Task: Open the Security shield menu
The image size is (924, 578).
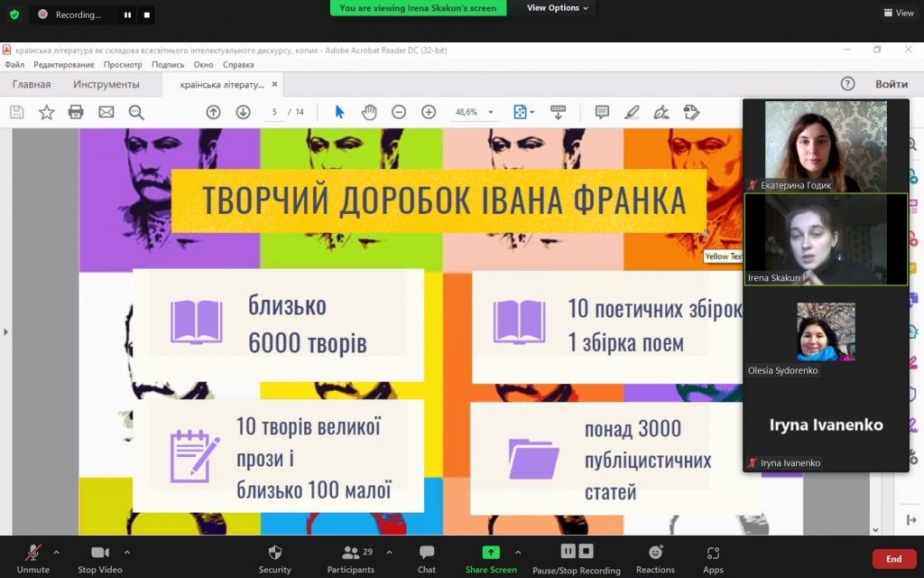Action: (274, 558)
